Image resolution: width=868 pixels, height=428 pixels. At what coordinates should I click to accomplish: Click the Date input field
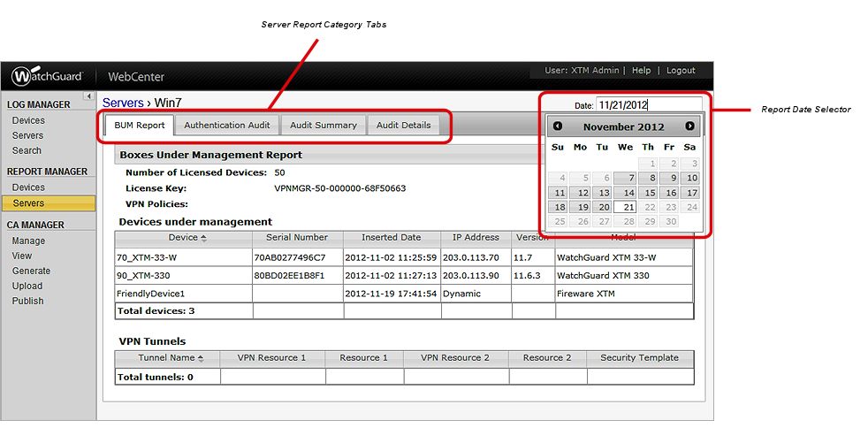click(x=648, y=104)
